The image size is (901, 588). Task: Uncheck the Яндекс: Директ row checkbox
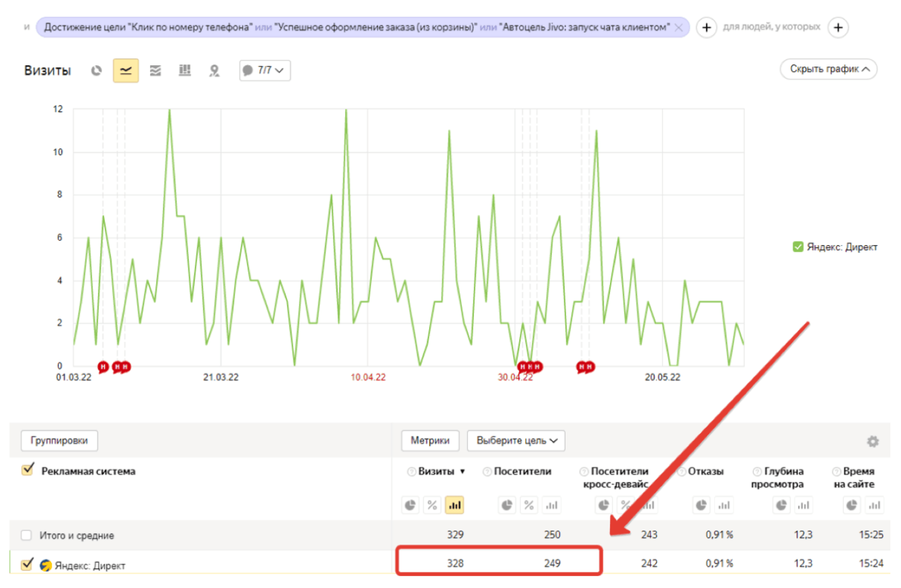[27, 564]
